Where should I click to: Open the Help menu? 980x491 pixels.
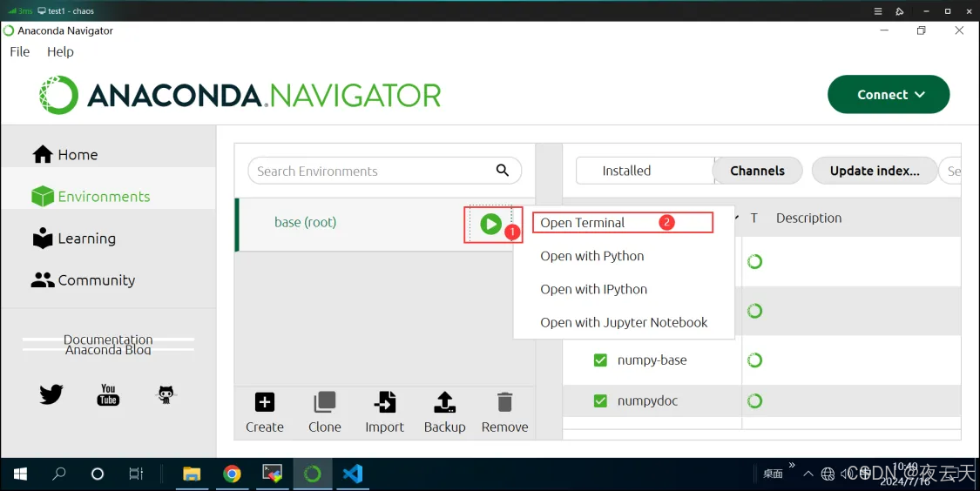coord(60,52)
